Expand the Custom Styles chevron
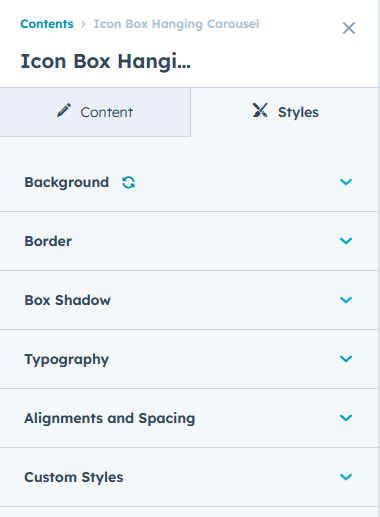380x517 pixels. click(346, 477)
